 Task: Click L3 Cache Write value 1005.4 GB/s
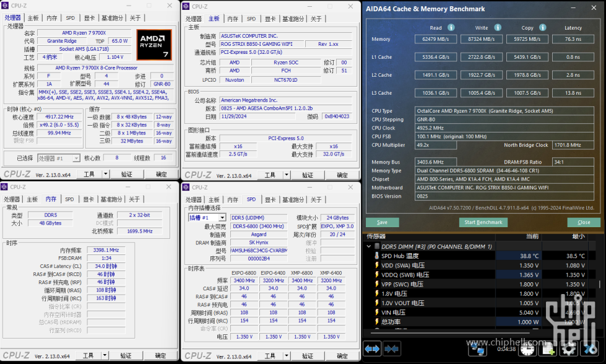[481, 93]
